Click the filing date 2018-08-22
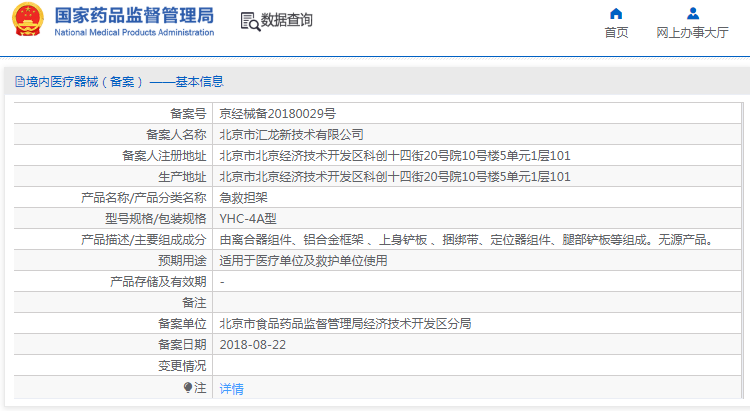Image resolution: width=750 pixels, height=411 pixels. point(252,345)
